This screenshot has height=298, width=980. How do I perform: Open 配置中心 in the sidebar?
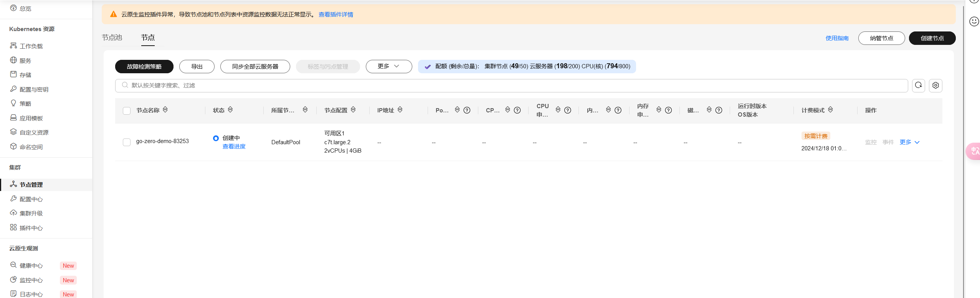[31, 199]
